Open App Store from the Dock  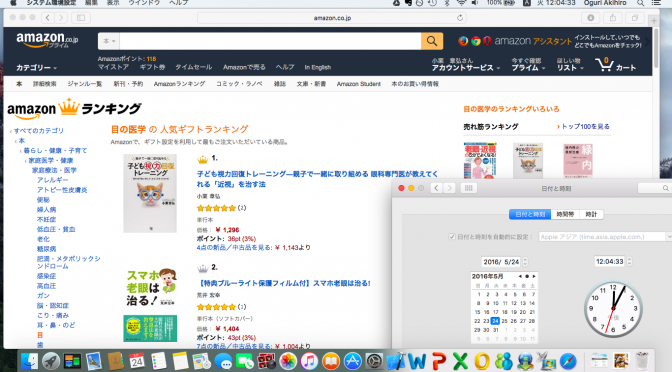(x=352, y=361)
